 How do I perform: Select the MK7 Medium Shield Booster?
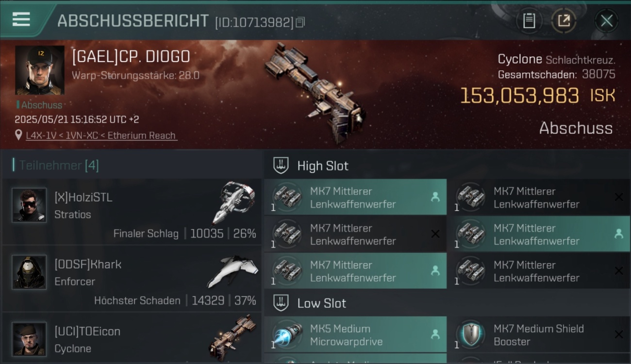pos(539,334)
